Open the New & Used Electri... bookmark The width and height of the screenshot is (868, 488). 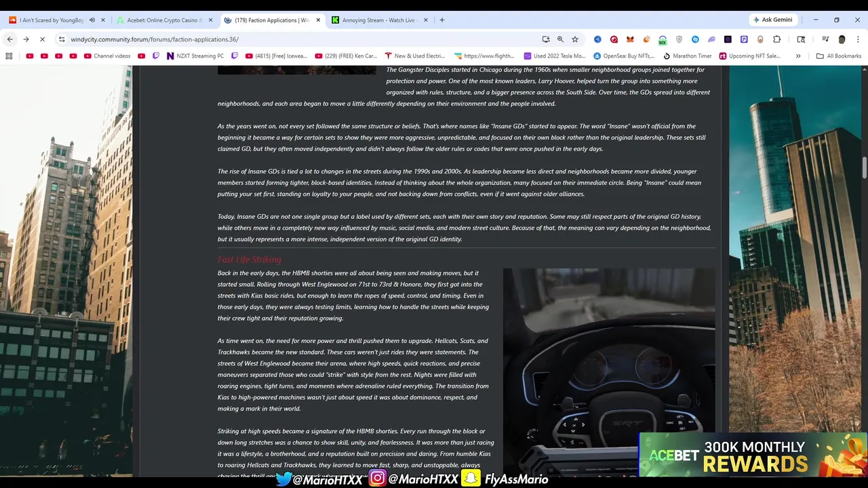(x=414, y=56)
